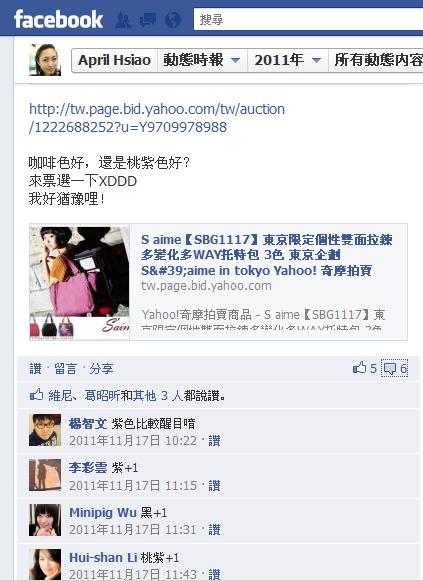Like 李彩雲's comment
Viewport: 423px width, 581px height.
click(x=214, y=485)
